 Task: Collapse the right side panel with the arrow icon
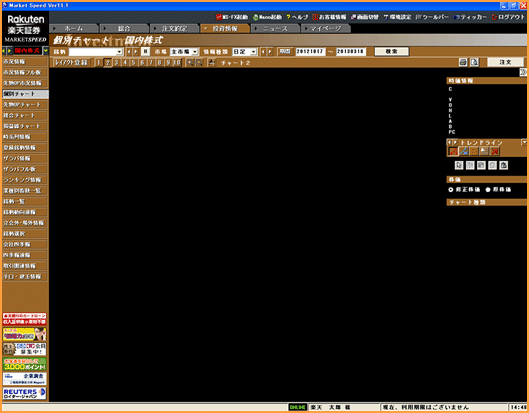(x=523, y=72)
